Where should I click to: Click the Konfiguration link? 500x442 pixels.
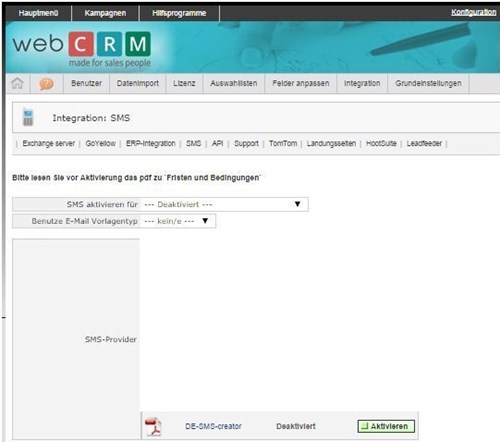(x=473, y=12)
